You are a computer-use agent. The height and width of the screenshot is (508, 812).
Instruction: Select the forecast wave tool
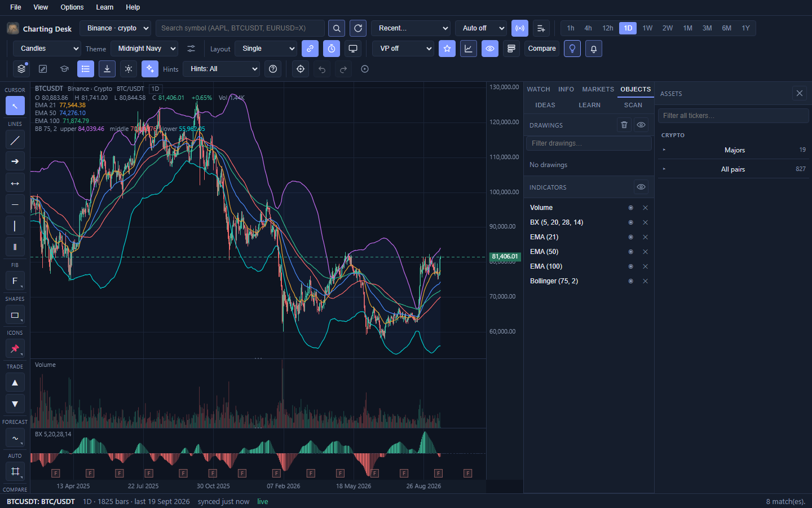pos(15,438)
